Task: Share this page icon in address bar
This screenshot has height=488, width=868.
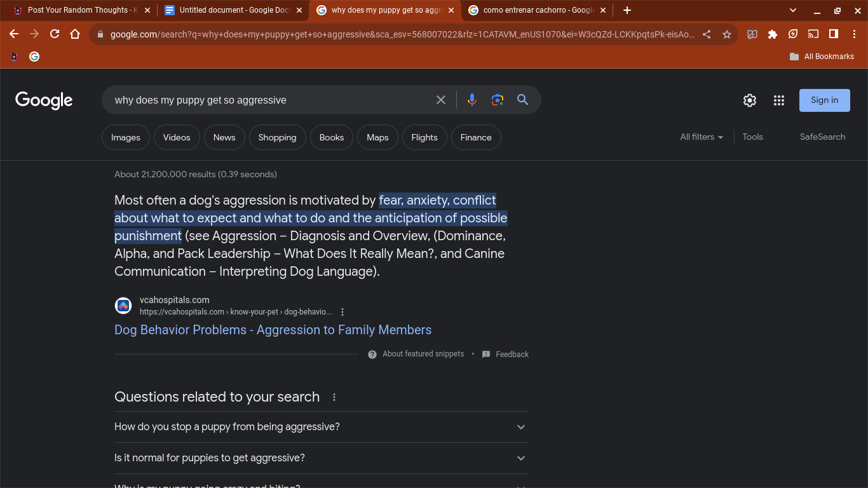Action: (707, 34)
